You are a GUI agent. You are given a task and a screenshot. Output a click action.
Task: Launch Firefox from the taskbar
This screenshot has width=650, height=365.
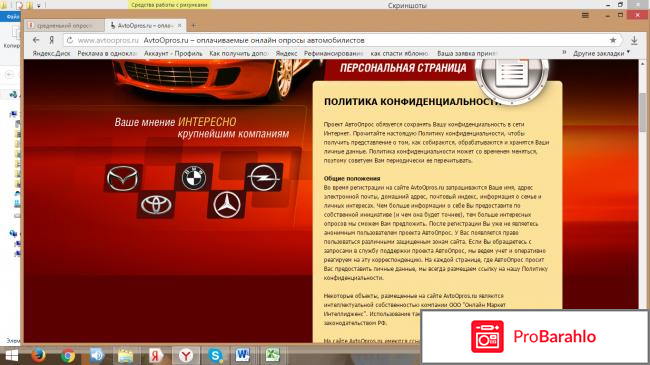pos(39,355)
